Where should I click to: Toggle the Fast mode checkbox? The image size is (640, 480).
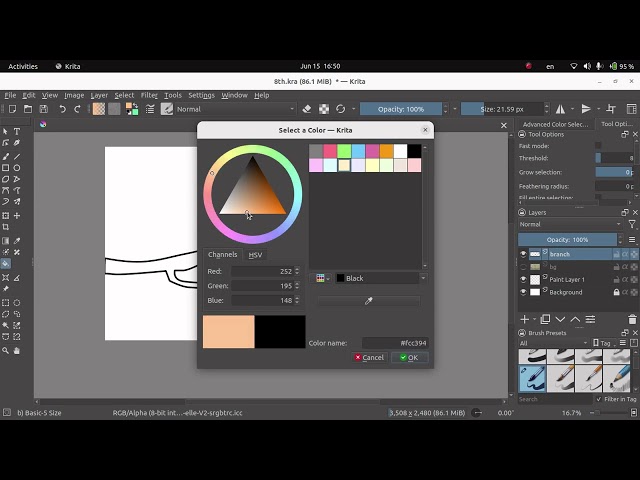tap(598, 146)
